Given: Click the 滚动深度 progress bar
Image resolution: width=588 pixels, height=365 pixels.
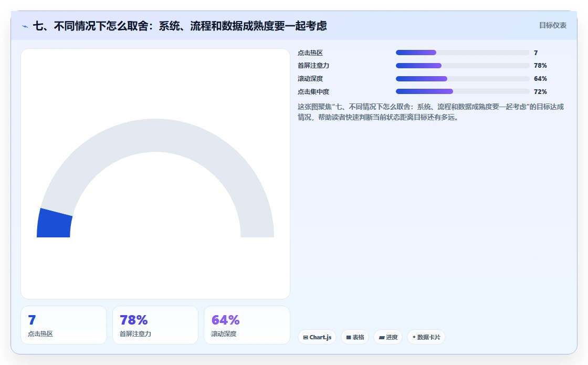Looking at the screenshot, I should [x=463, y=79].
